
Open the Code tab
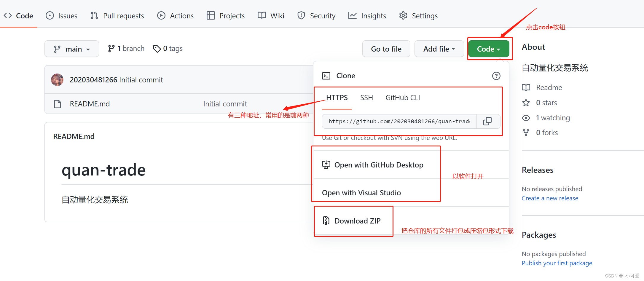pyautogui.click(x=18, y=16)
